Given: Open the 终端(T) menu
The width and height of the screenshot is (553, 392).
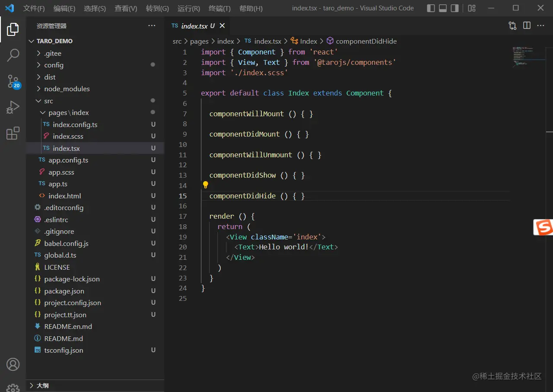Looking at the screenshot, I should coord(219,9).
